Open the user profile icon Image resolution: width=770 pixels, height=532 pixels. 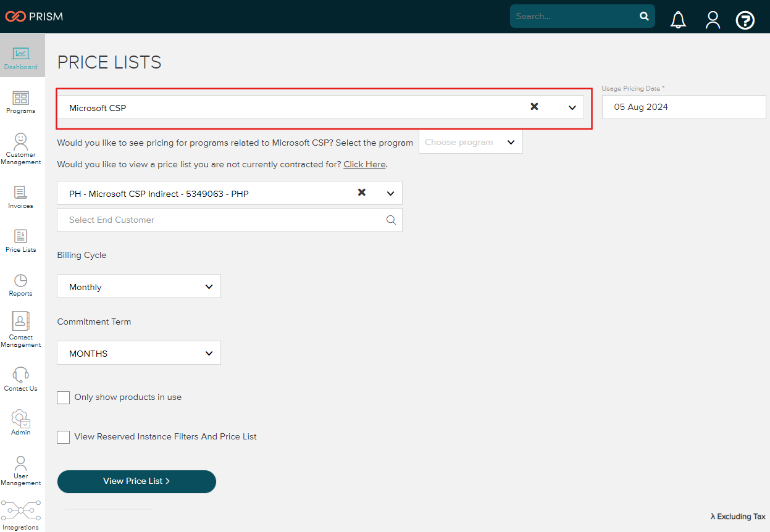click(x=713, y=20)
